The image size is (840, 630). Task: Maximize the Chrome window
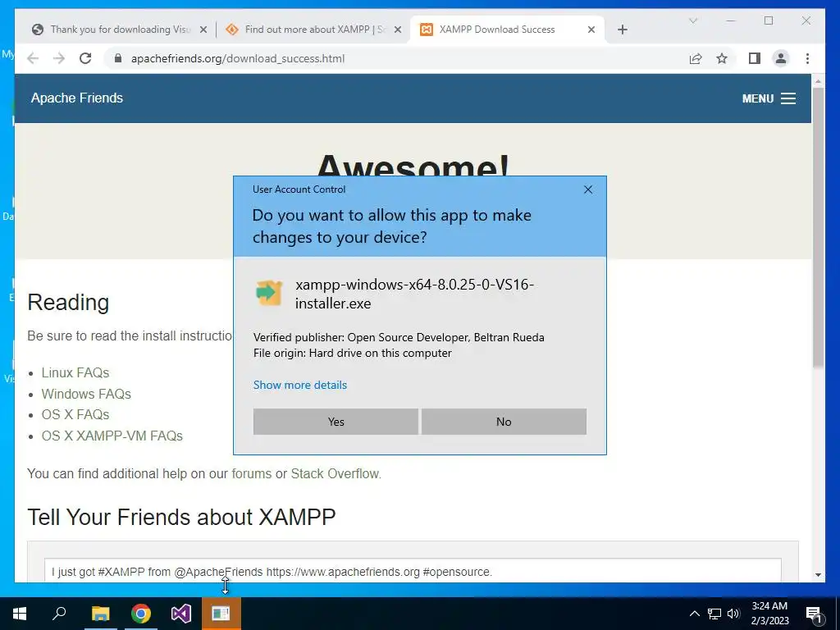769,21
